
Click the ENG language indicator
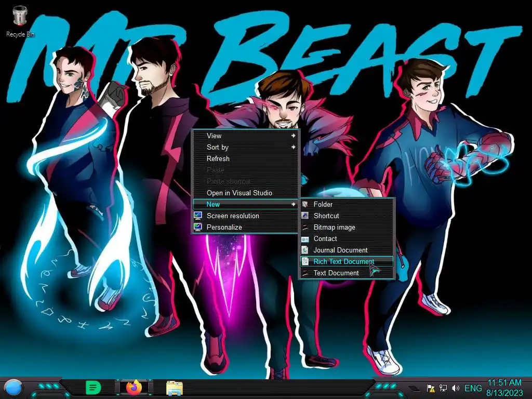click(x=473, y=388)
